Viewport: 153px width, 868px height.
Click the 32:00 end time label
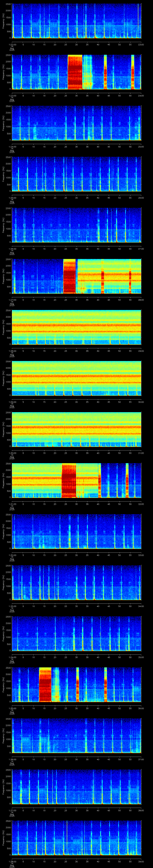click(141, 504)
